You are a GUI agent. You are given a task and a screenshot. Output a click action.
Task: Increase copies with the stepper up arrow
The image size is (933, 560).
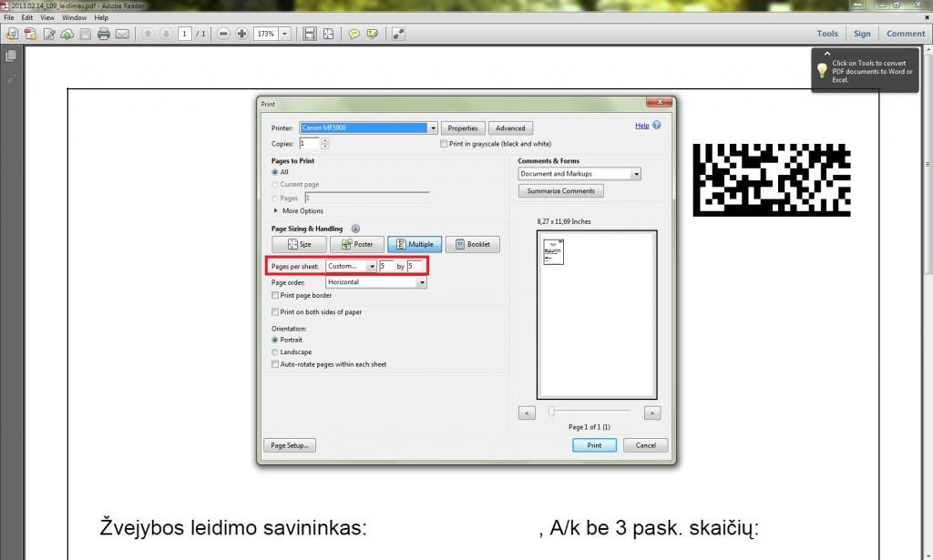pos(325,141)
